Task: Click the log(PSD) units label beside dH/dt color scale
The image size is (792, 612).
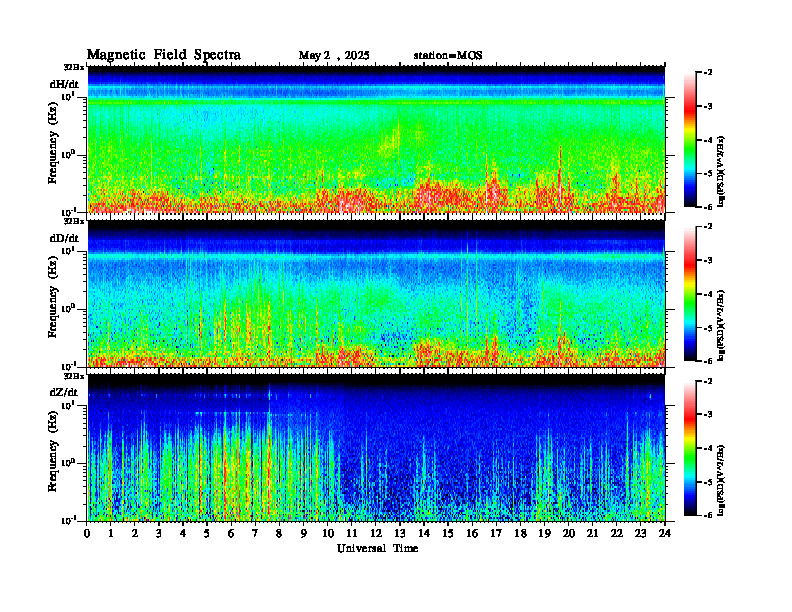Action: [721, 171]
